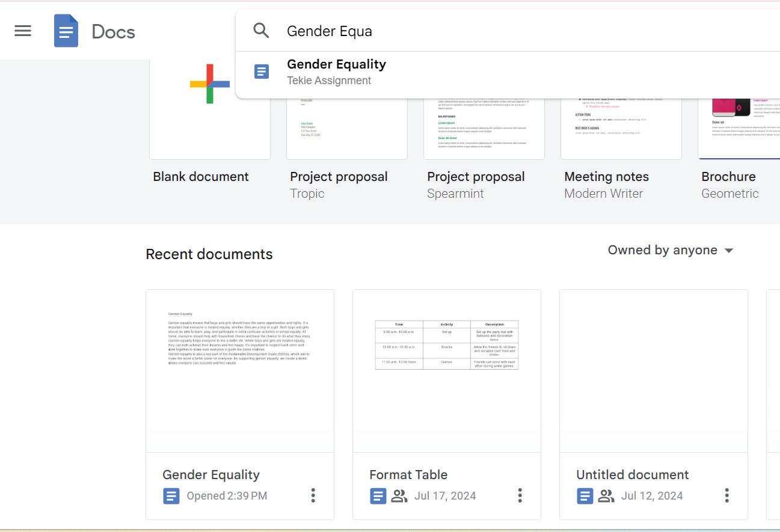Open more options for Untitled document

(x=726, y=495)
